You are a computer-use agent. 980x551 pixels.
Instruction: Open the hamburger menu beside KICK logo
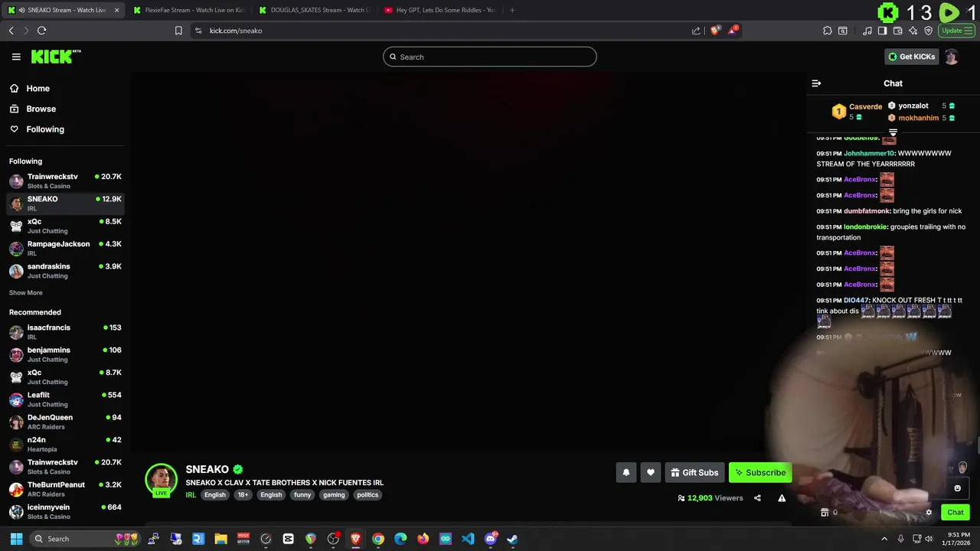pos(16,57)
